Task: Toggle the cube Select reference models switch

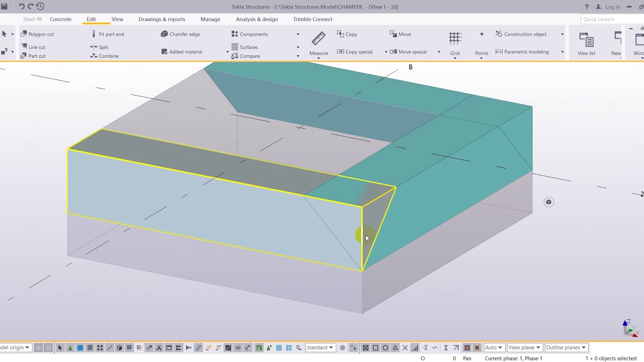Action: (119, 347)
